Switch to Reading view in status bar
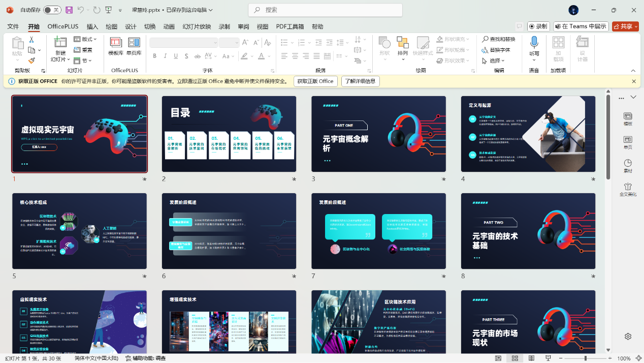Screen dimensions: 644x363 pos(531,358)
